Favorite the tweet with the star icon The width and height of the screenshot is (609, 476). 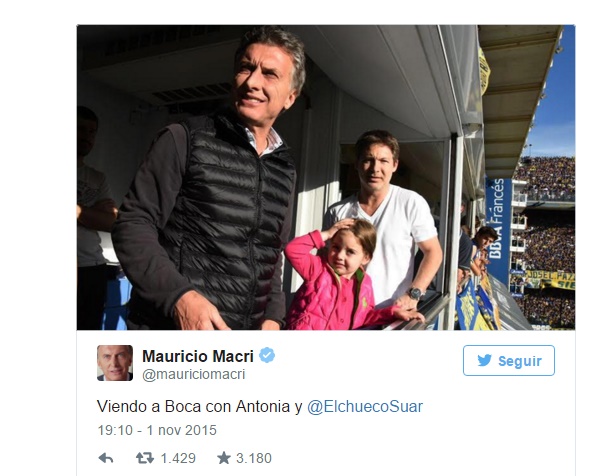click(224, 458)
